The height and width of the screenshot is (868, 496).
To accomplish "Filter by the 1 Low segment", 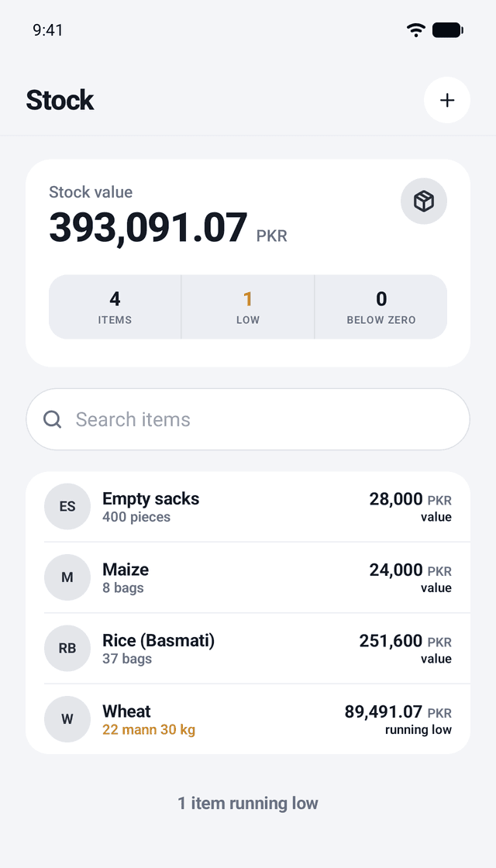I will pyautogui.click(x=248, y=307).
